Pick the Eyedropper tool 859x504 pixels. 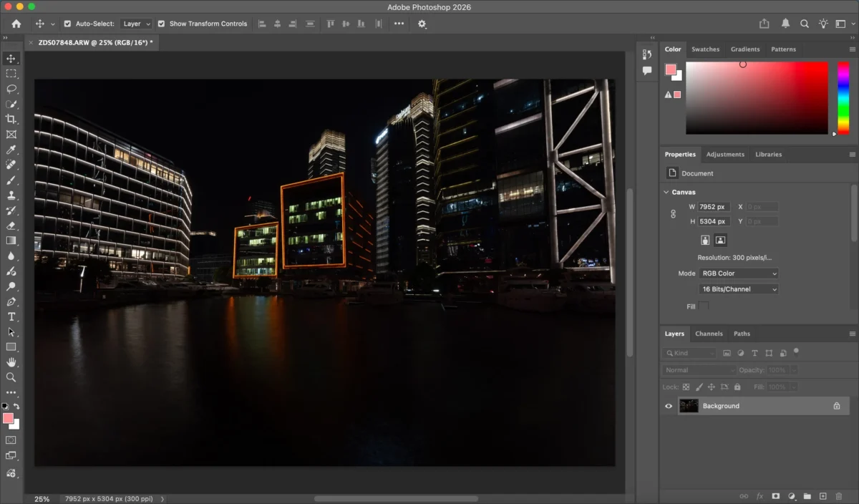click(x=11, y=150)
